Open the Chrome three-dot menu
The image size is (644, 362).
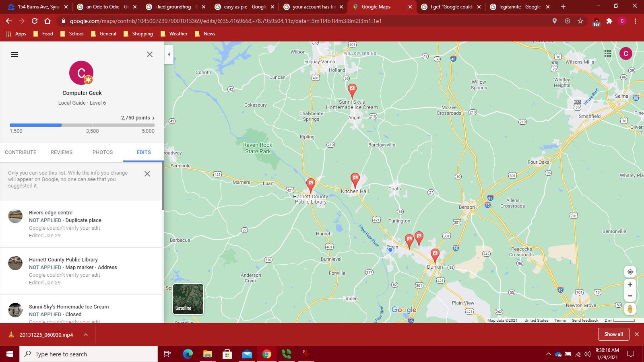point(635,21)
